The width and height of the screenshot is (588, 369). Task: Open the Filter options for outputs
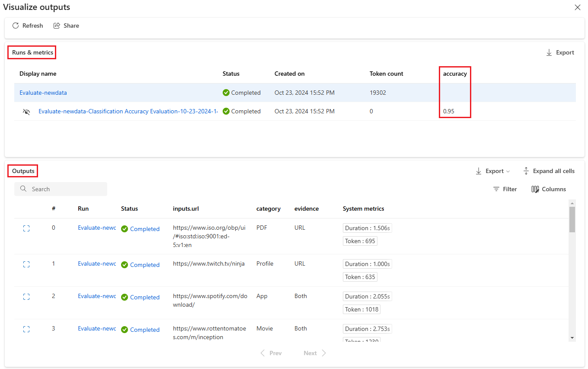pyautogui.click(x=505, y=189)
